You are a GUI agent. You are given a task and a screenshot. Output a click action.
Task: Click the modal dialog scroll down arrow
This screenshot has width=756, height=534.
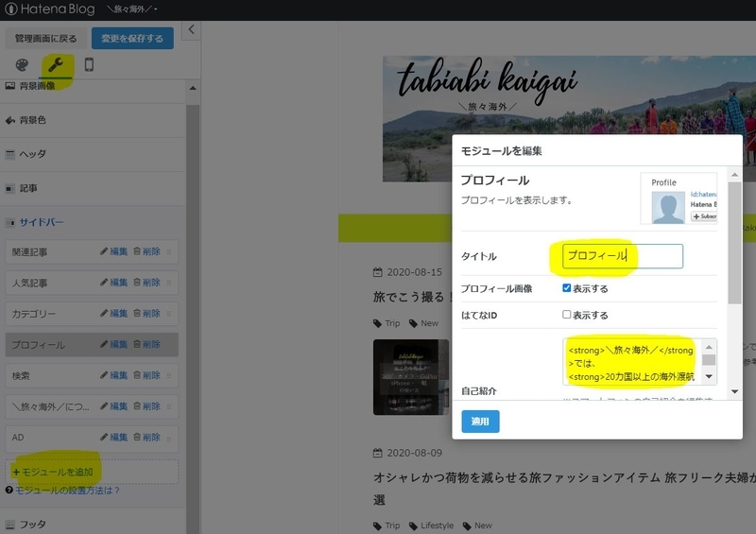pyautogui.click(x=734, y=391)
